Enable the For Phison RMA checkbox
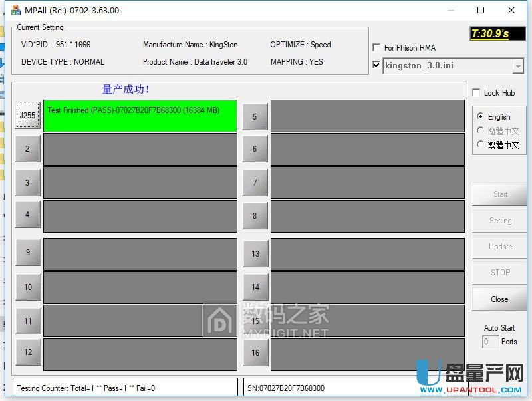The height and width of the screenshot is (401, 532). pos(377,47)
